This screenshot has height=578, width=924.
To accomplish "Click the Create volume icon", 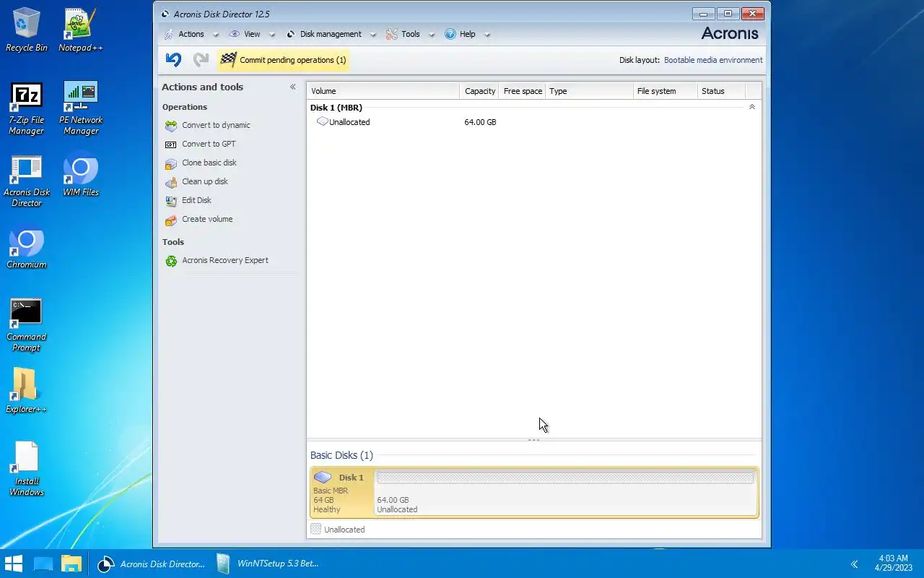I will (171, 220).
